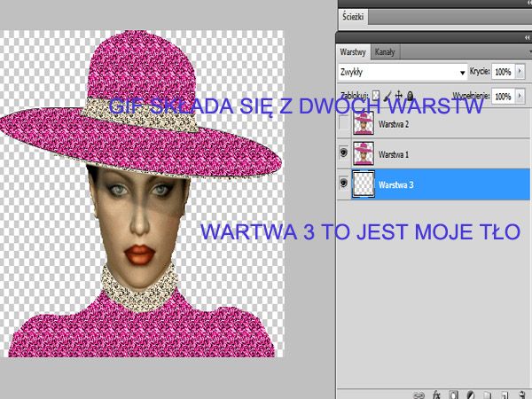Viewport: 532px width, 399px height.
Task: Select Warstwa 1 layer thumbnail
Action: click(364, 154)
